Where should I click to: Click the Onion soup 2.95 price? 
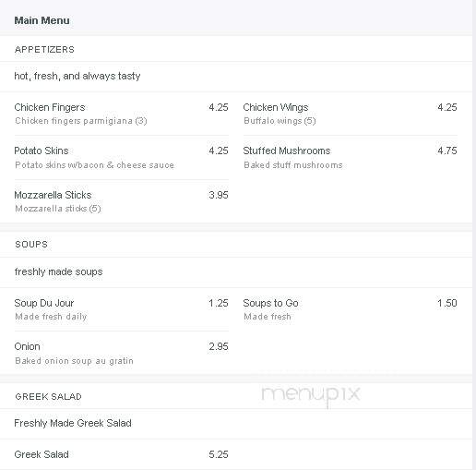(x=219, y=346)
